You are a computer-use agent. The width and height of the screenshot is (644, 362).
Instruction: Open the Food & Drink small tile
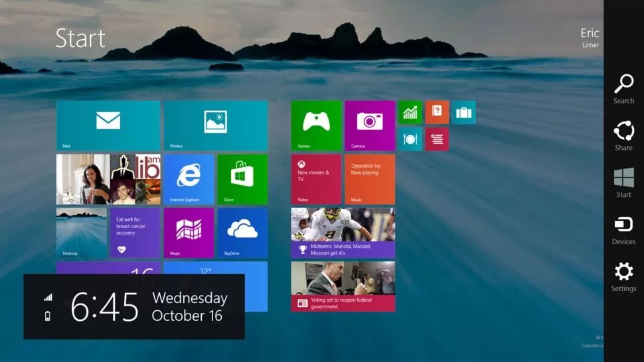pos(410,139)
